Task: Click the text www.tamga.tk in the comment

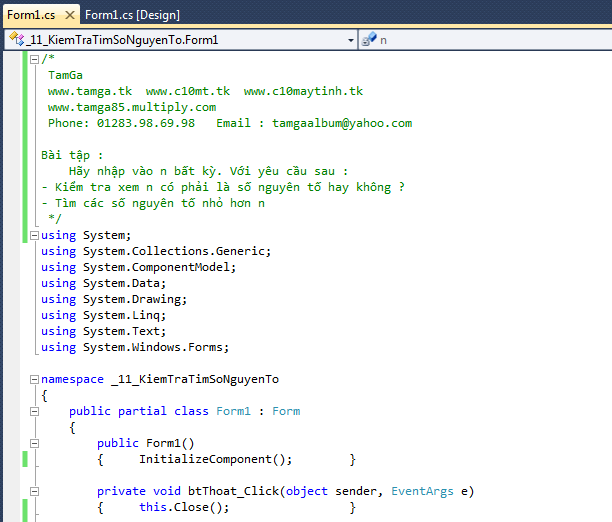Action: pos(90,91)
